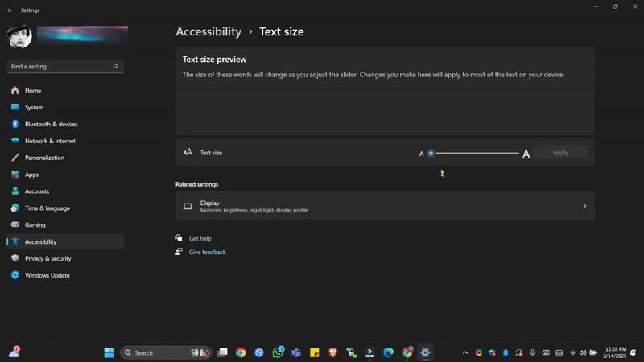Click the Settings gear on the taskbar
Image resolution: width=644 pixels, height=362 pixels.
425,352
